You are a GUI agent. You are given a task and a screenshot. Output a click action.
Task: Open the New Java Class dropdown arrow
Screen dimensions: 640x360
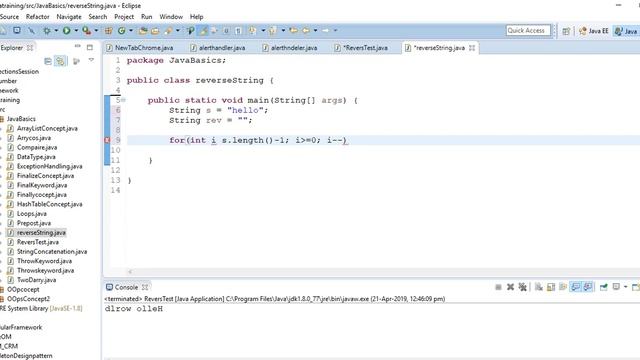[131, 31]
